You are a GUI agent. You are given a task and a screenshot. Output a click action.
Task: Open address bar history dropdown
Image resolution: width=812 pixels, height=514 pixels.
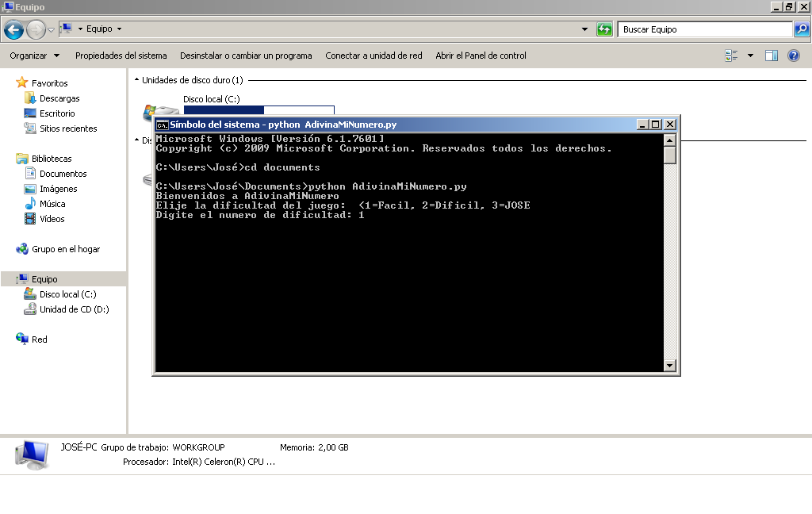[584, 29]
